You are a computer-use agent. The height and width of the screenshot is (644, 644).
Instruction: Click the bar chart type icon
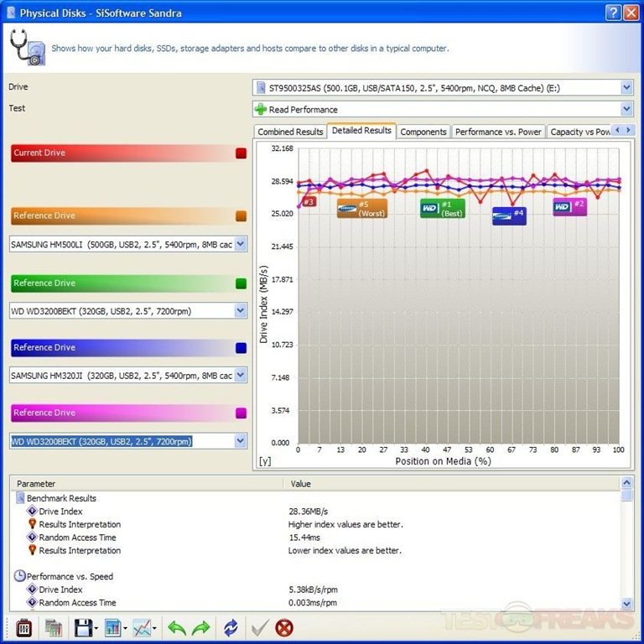point(113,626)
